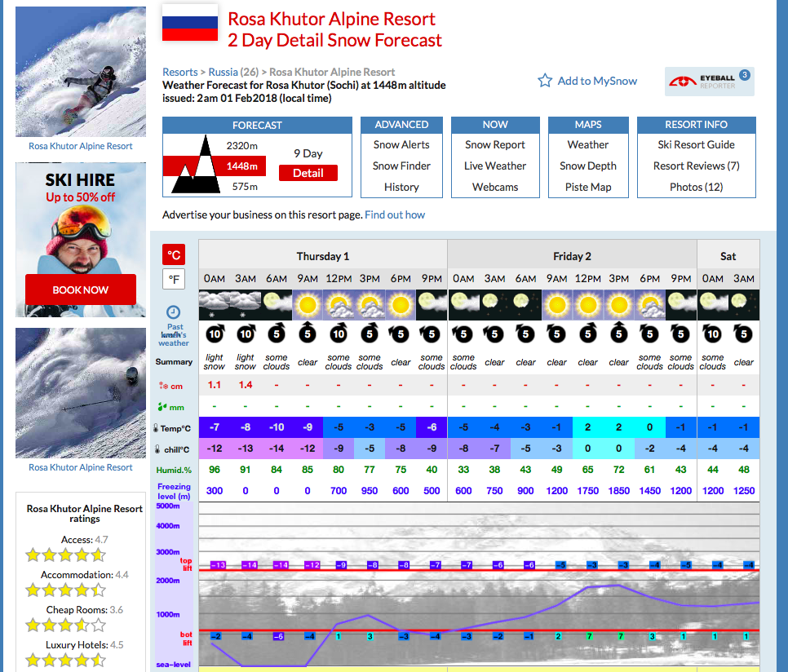Click Friday 6PM partly cloudy weather icon

click(650, 305)
